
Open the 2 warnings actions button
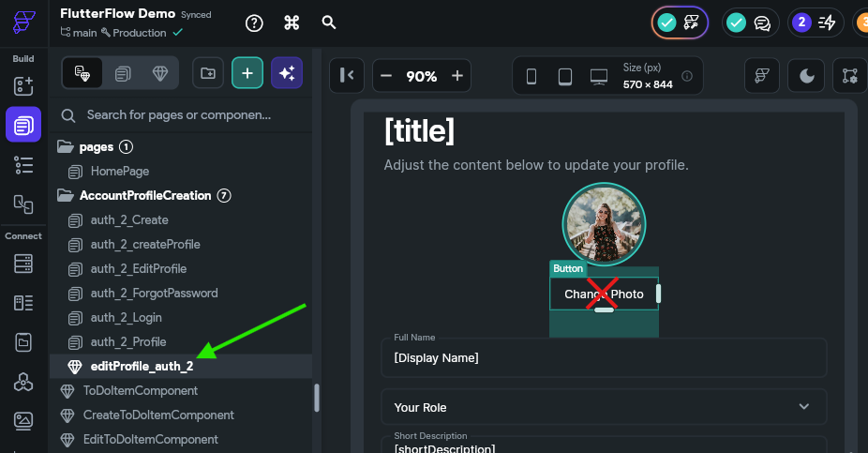pyautogui.click(x=816, y=23)
